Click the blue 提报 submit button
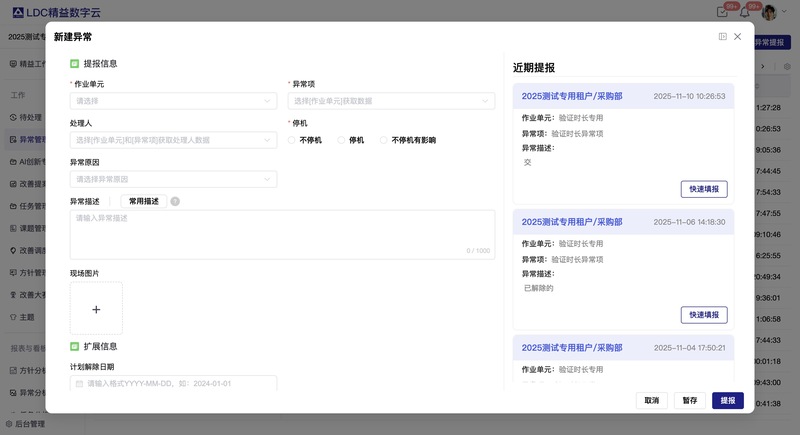800x435 pixels. (727, 400)
